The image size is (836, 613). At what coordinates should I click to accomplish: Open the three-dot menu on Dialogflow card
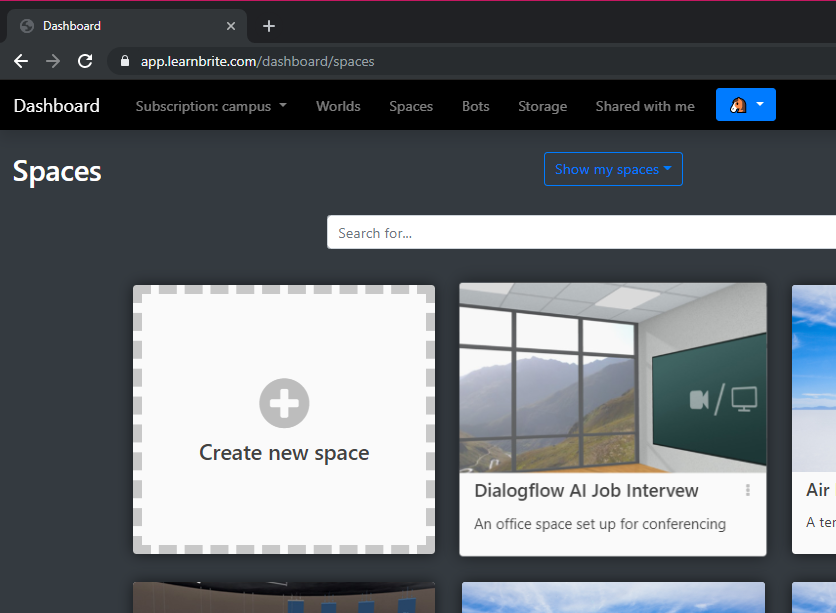pos(748,490)
